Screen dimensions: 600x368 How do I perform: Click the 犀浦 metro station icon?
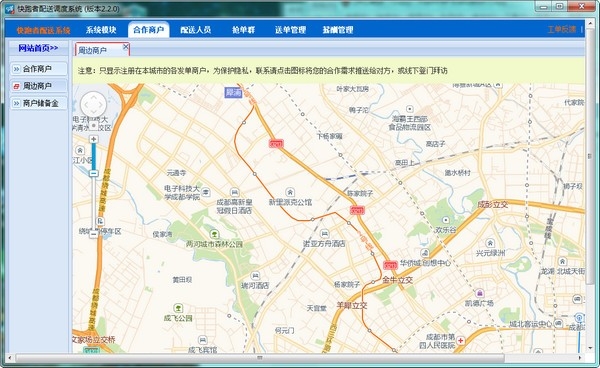[233, 93]
